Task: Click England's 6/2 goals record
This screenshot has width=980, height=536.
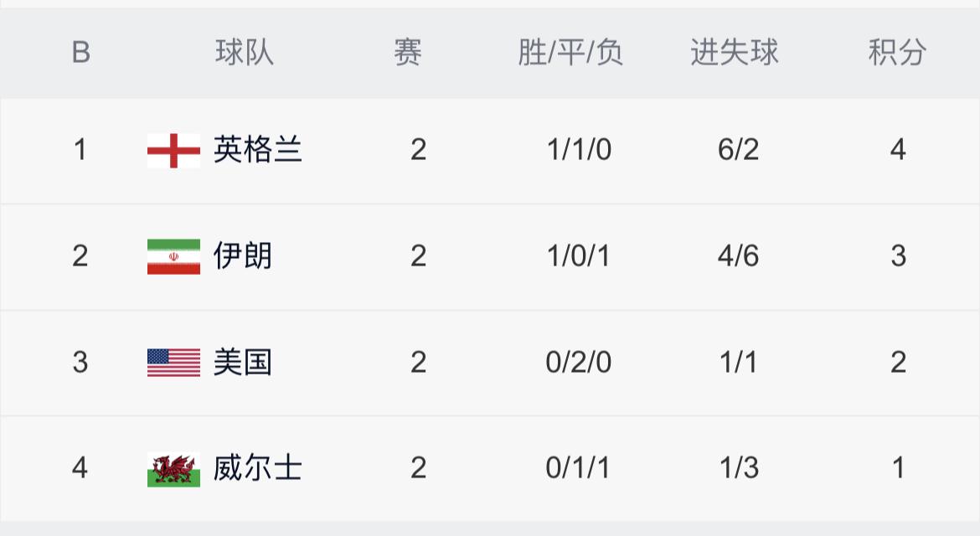Action: tap(738, 151)
